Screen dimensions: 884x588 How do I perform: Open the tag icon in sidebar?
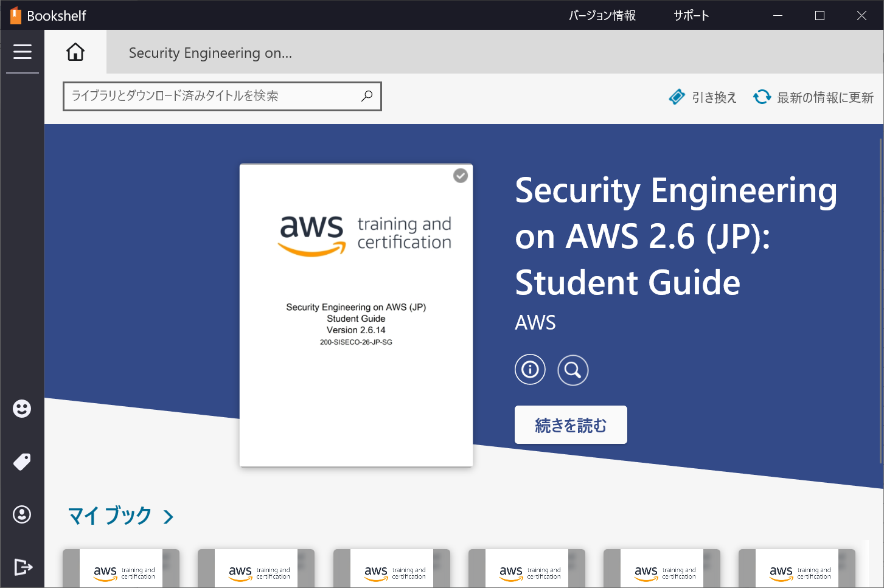[x=22, y=462]
